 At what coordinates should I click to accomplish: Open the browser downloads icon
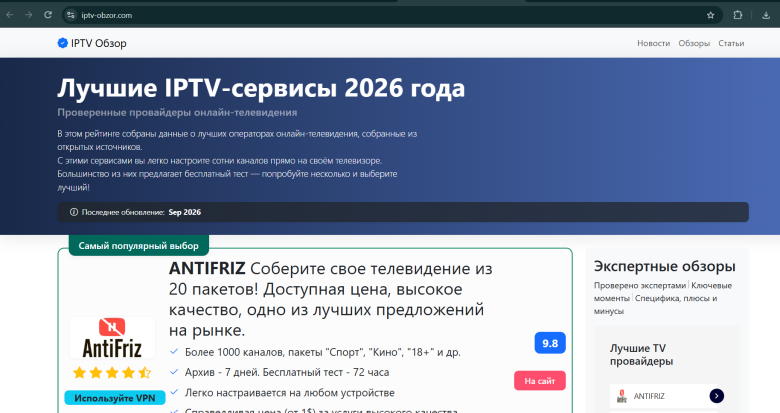pyautogui.click(x=766, y=15)
